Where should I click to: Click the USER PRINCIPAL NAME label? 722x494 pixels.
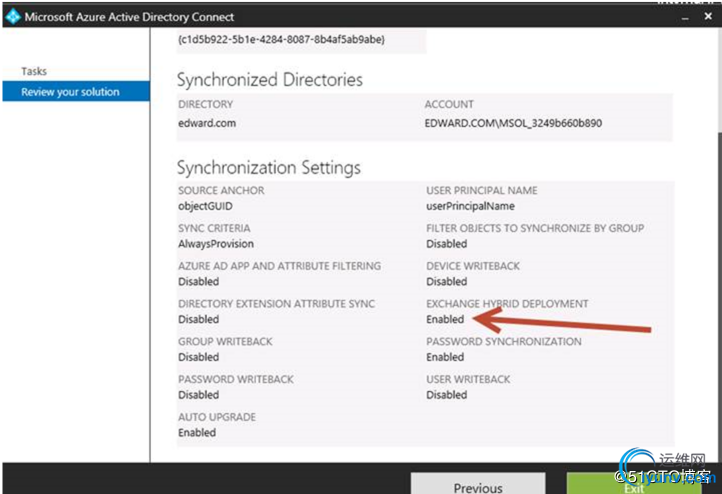[482, 191]
